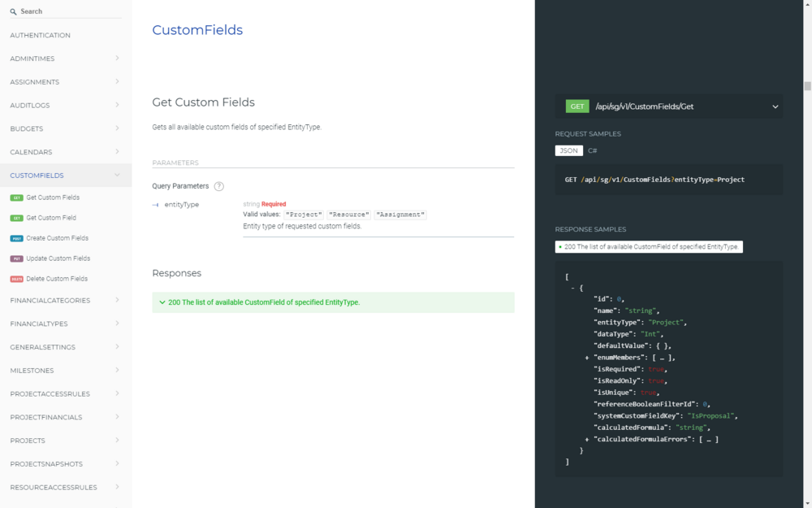The width and height of the screenshot is (812, 508).
Task: Expand the enumMembers array in response sample
Action: point(586,358)
